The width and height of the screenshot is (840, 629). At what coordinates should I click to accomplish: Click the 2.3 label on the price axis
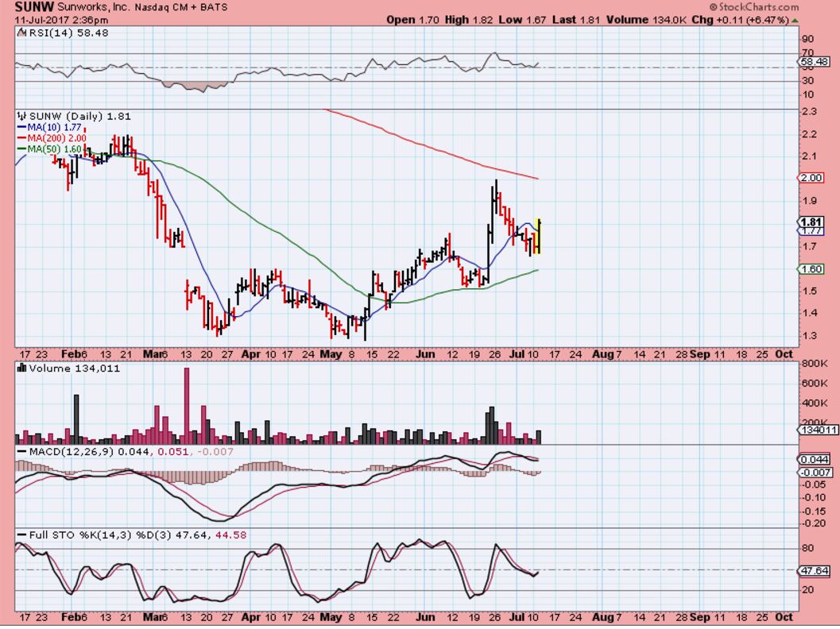point(810,111)
